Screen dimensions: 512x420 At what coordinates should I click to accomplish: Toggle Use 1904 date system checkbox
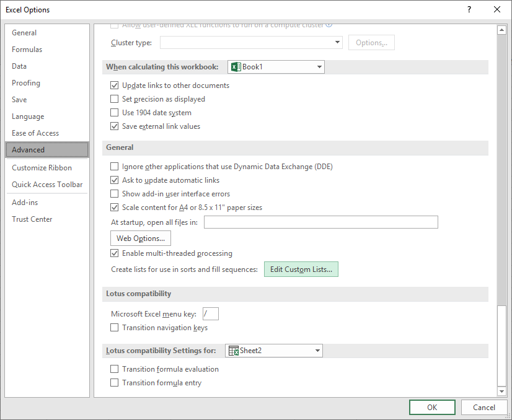114,113
